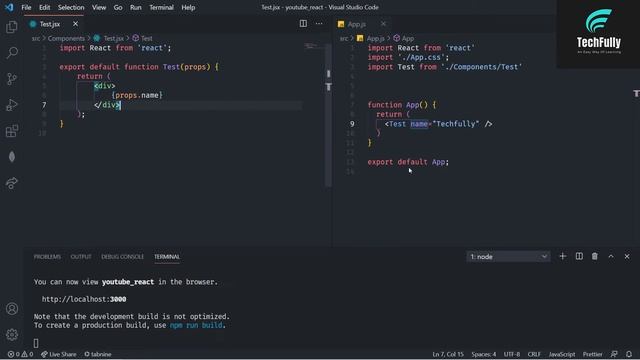Open the File menu

tap(26, 7)
